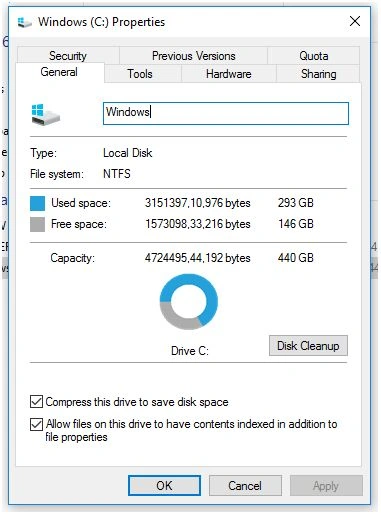
Task: Close the Properties dialog with X
Action: coord(355,21)
